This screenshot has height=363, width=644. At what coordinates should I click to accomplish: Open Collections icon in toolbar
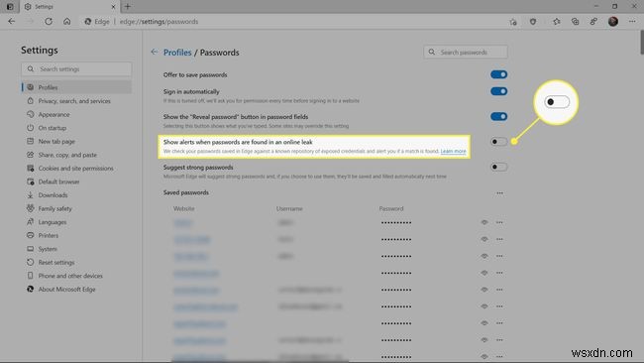[575, 22]
